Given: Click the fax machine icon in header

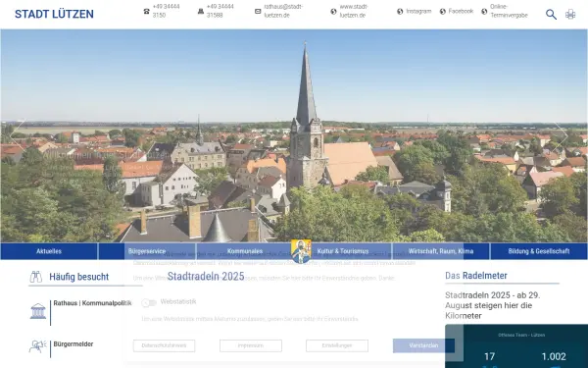Looking at the screenshot, I should pos(201,11).
